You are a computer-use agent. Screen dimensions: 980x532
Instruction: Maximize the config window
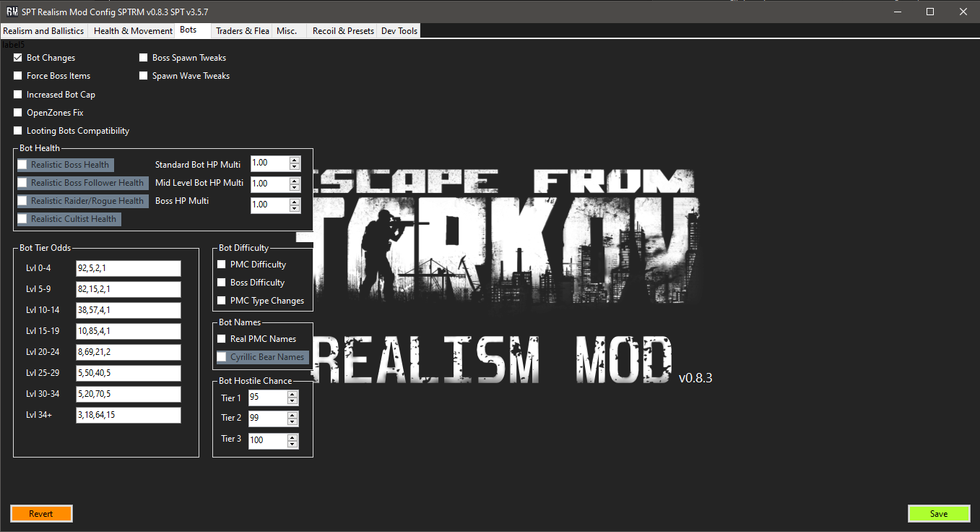click(930, 12)
